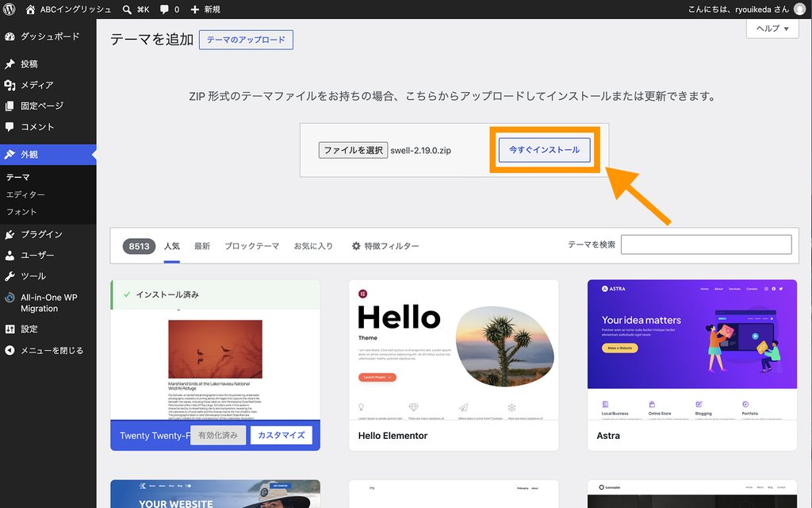Click the メディア icon in sidebar
Screen dimensions: 812x508
click(x=10, y=85)
